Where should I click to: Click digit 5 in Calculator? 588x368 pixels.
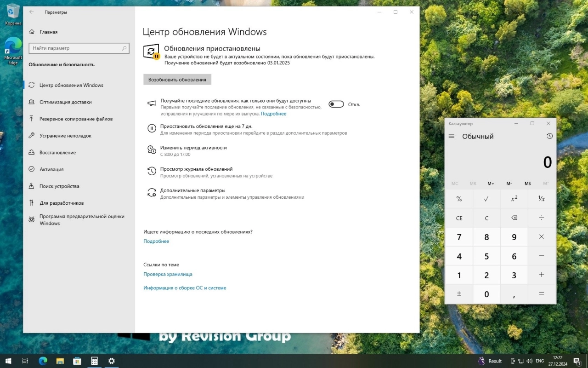click(486, 256)
